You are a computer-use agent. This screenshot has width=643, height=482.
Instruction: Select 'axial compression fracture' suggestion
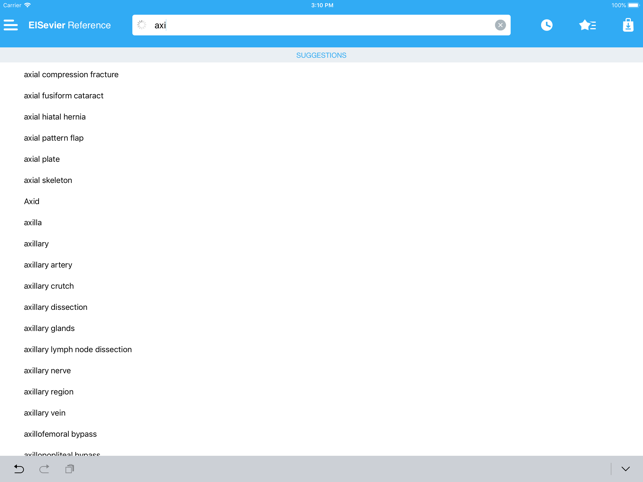coord(71,74)
